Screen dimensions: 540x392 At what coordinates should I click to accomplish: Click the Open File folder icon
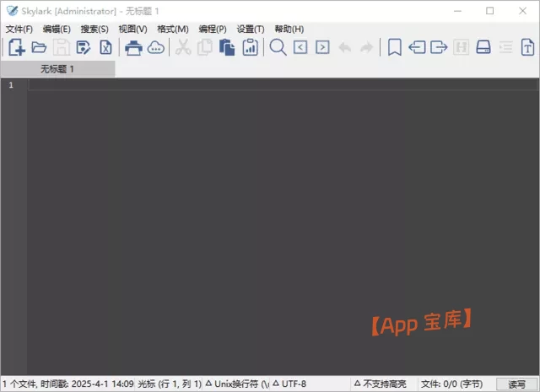pos(39,48)
